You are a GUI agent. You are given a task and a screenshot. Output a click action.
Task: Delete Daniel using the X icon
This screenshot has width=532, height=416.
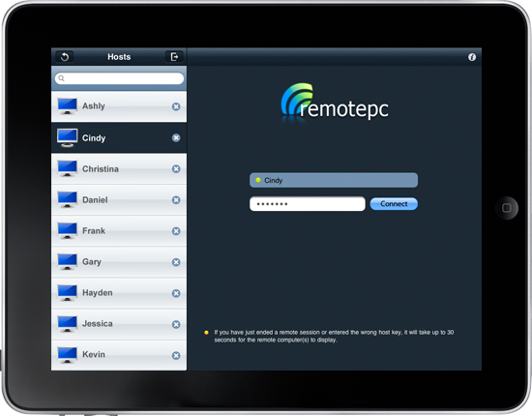click(176, 200)
